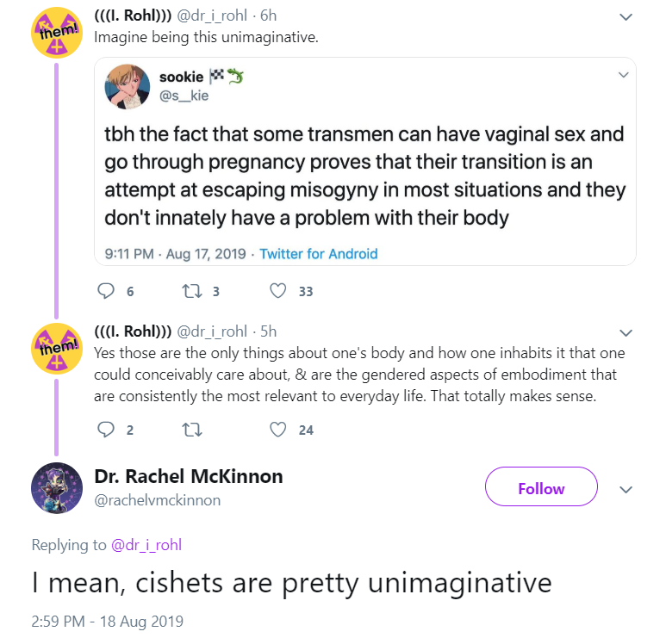
Task: Open sookie's profile avatar
Action: [x=128, y=87]
